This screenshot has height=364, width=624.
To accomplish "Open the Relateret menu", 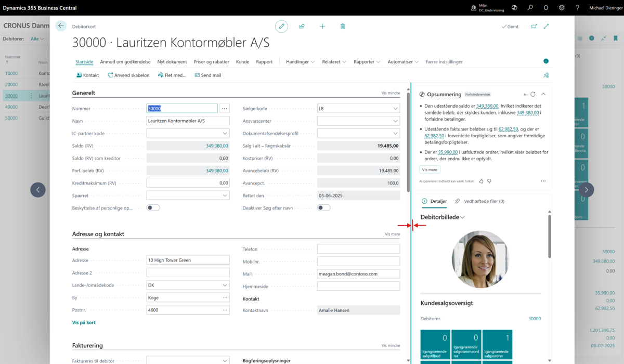I will [x=334, y=61].
